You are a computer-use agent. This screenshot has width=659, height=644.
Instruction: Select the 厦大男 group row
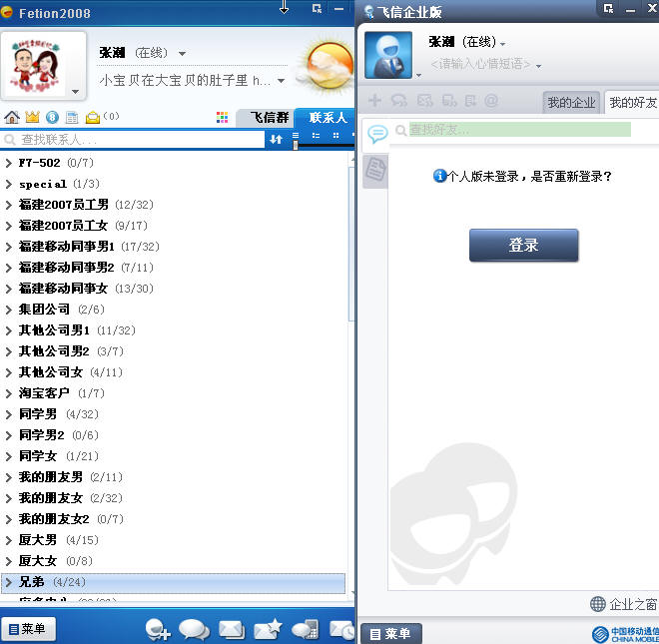click(174, 540)
